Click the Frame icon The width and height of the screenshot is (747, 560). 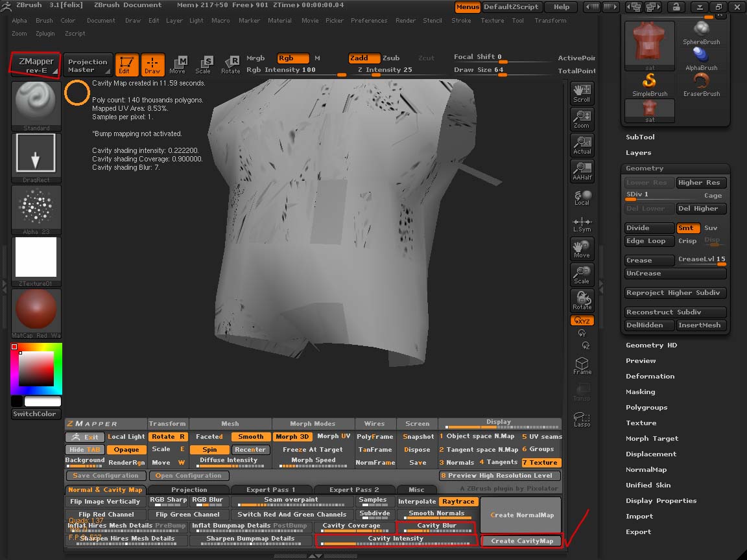[x=582, y=366]
